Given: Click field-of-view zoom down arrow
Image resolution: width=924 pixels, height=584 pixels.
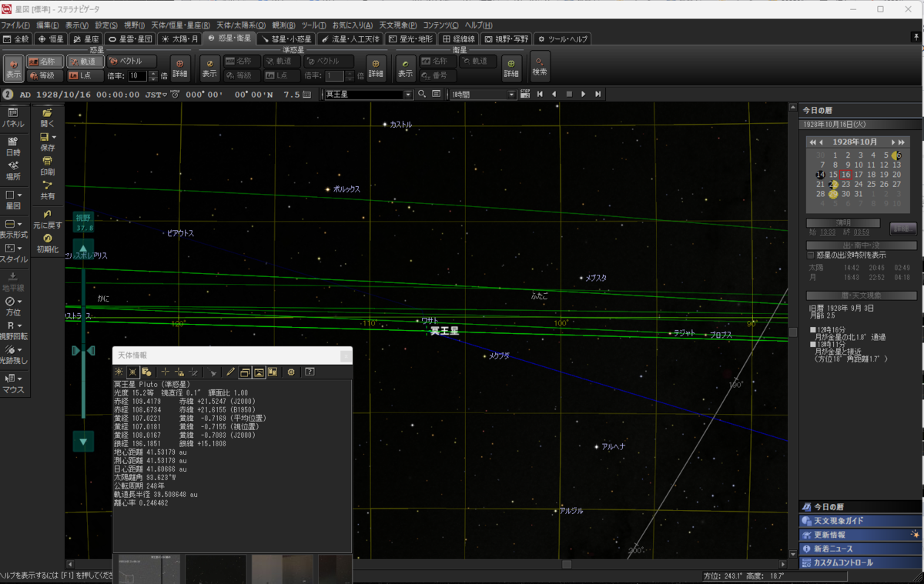Looking at the screenshot, I should coord(83,441).
